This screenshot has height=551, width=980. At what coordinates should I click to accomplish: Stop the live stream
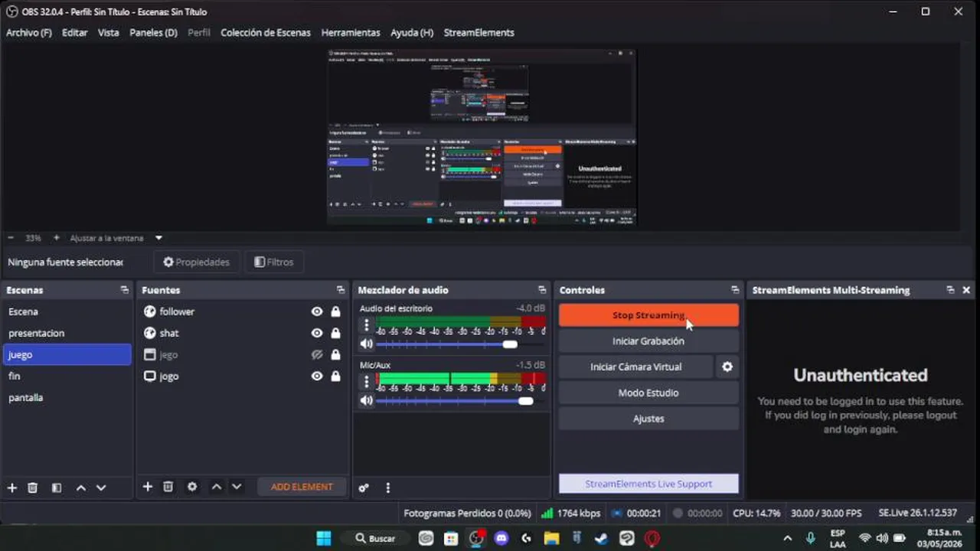click(648, 315)
